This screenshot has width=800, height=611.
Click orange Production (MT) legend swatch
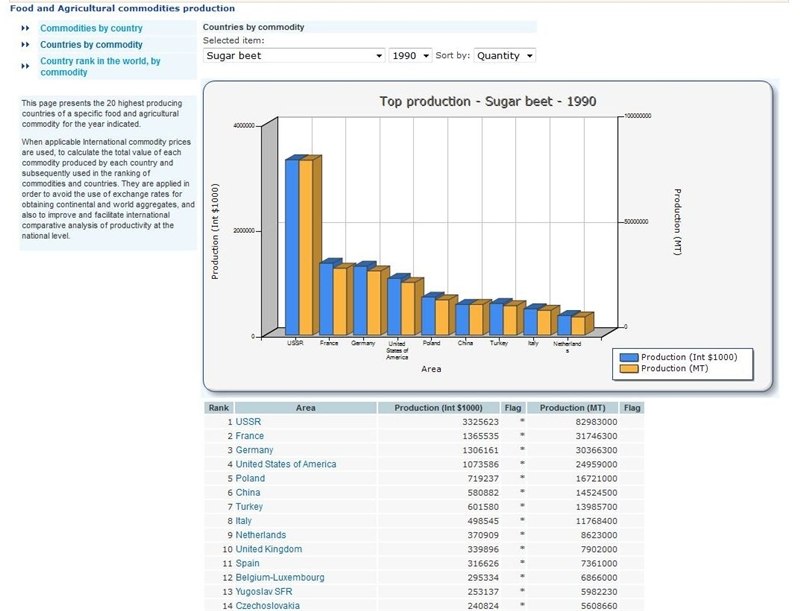click(x=629, y=369)
